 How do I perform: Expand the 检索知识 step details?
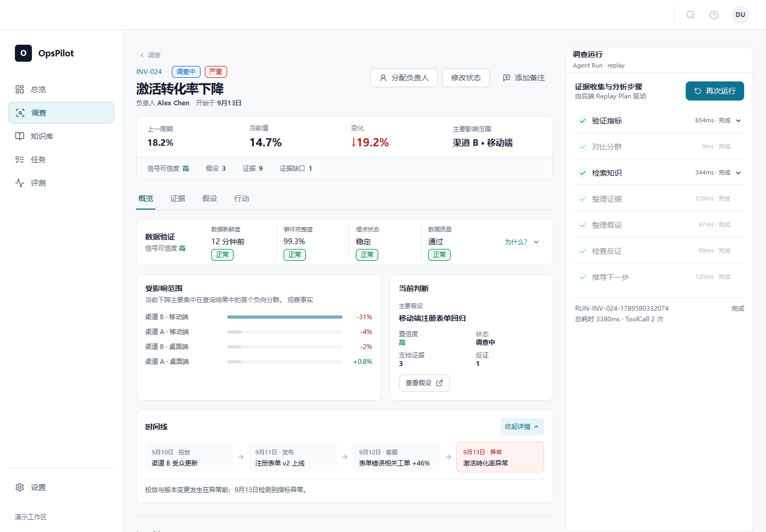click(x=738, y=173)
